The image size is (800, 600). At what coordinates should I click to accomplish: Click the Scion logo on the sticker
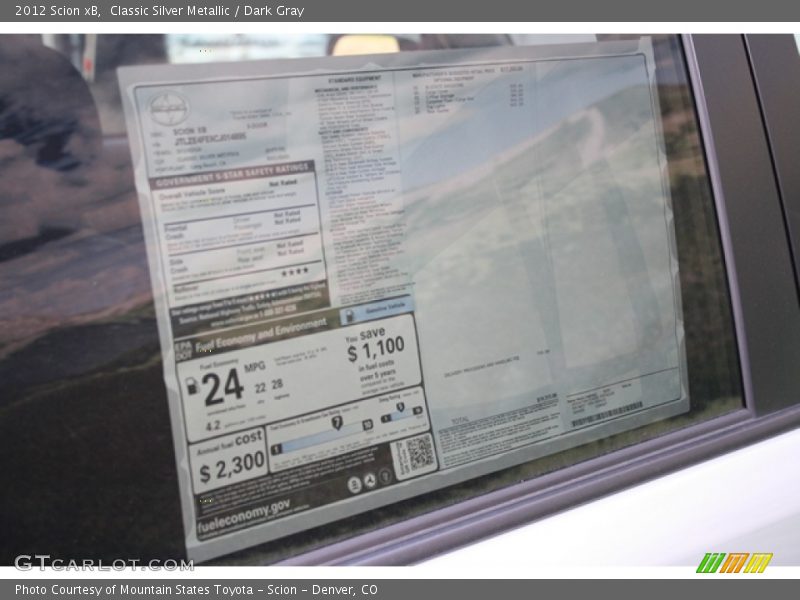point(168,104)
